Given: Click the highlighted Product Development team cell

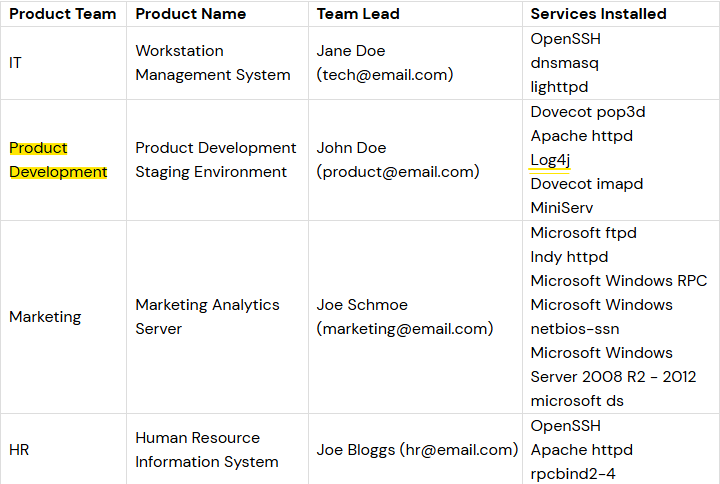Looking at the screenshot, I should (x=58, y=160).
